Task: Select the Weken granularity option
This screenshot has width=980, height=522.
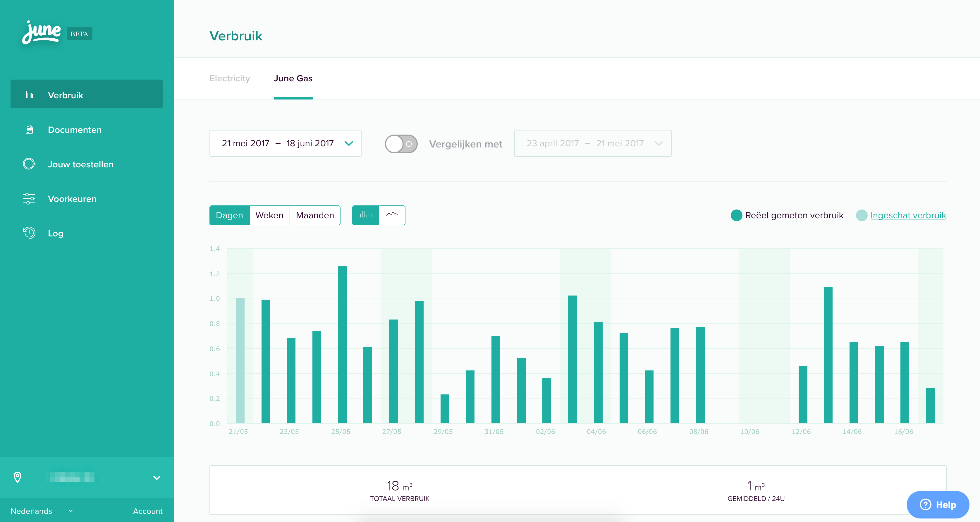Action: click(269, 215)
